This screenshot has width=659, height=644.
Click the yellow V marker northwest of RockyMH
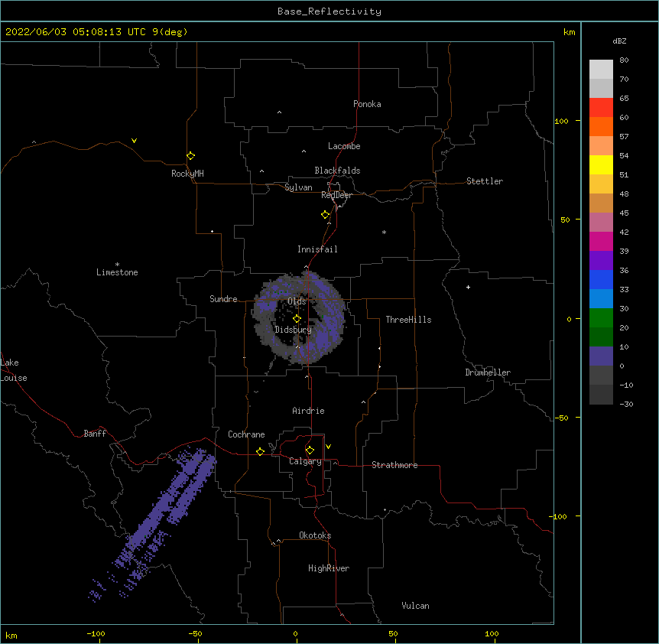coord(134,141)
